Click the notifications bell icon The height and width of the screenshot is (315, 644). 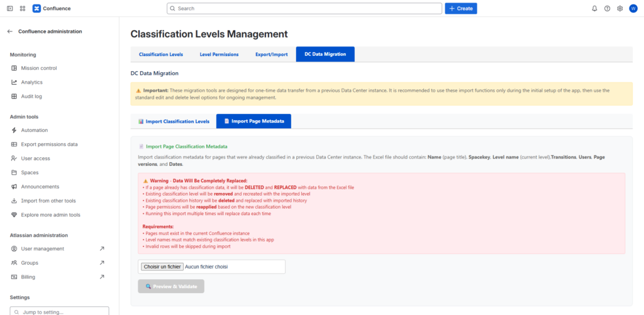pos(594,9)
